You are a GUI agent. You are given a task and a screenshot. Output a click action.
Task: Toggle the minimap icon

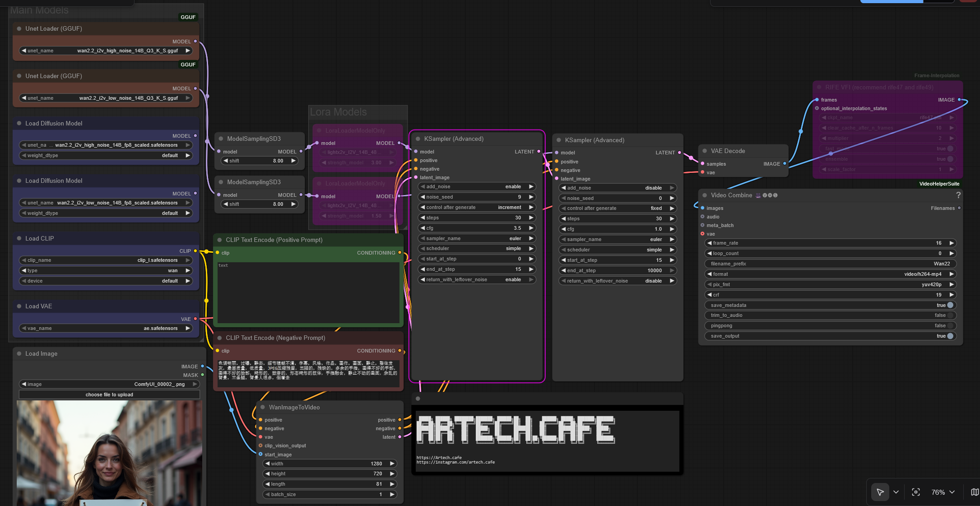tap(975, 492)
